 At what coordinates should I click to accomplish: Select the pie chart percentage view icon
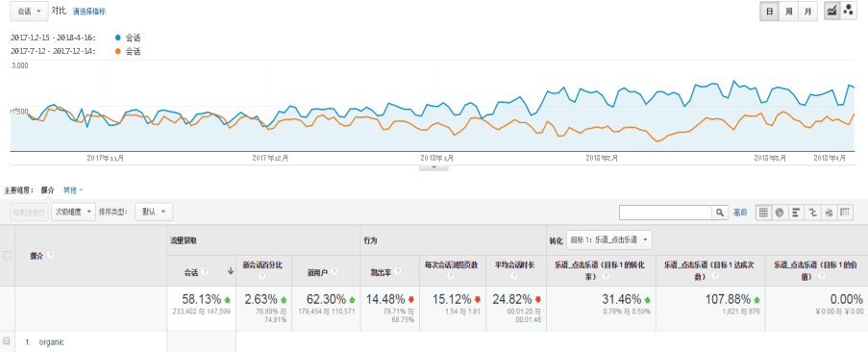(x=780, y=212)
